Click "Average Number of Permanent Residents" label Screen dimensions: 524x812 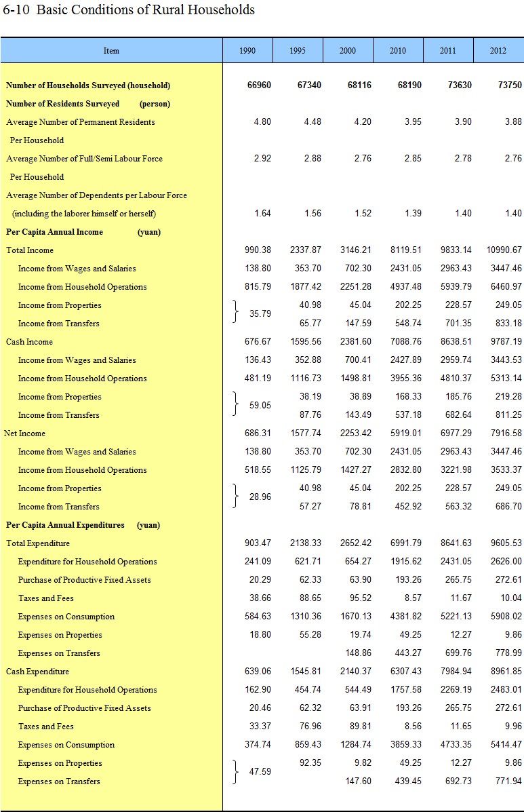pyautogui.click(x=81, y=122)
